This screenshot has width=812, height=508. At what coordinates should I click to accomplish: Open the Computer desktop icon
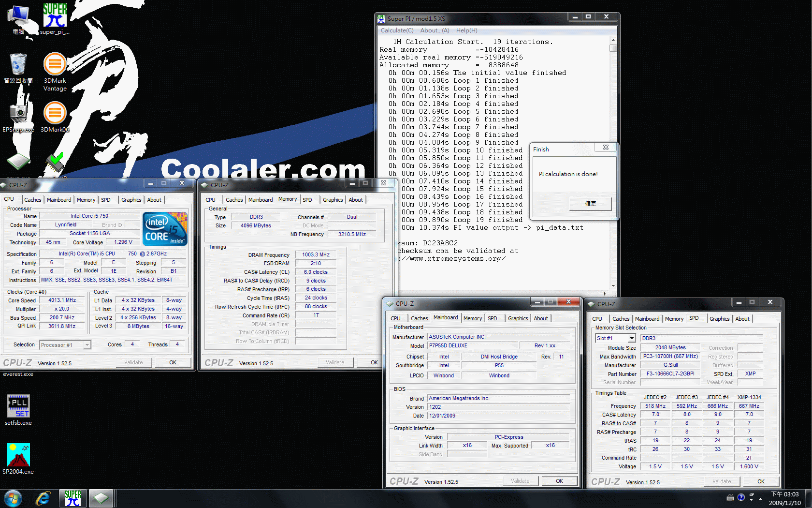tap(18, 19)
